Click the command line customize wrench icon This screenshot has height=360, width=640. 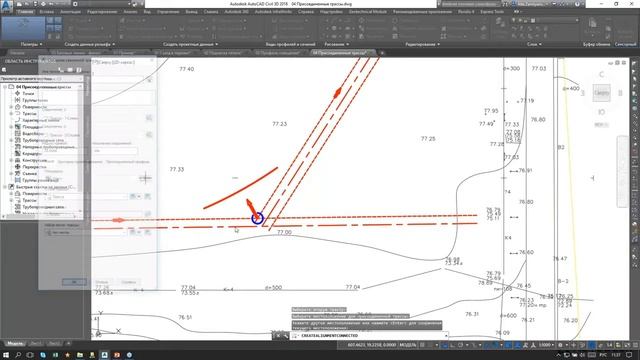285,336
